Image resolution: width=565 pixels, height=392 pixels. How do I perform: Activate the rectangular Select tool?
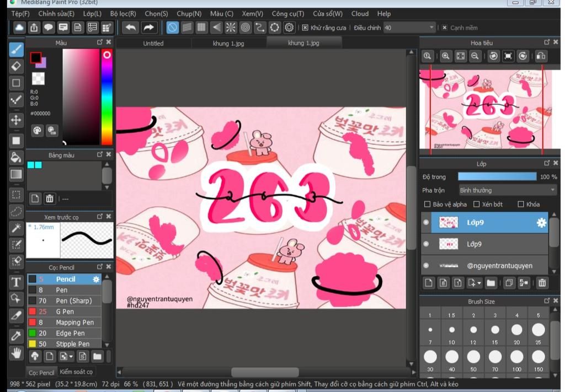16,195
